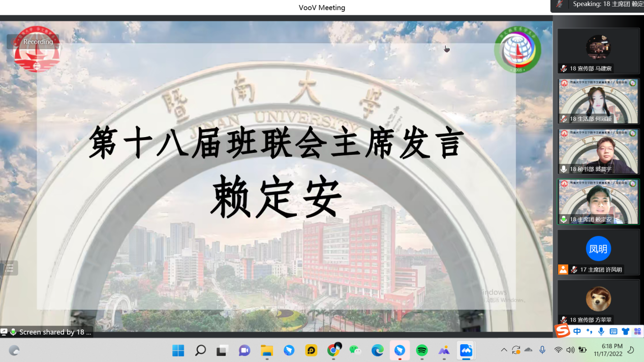Click the orange host icon beside 许凤明
The height and width of the screenshot is (362, 644).
563,270
